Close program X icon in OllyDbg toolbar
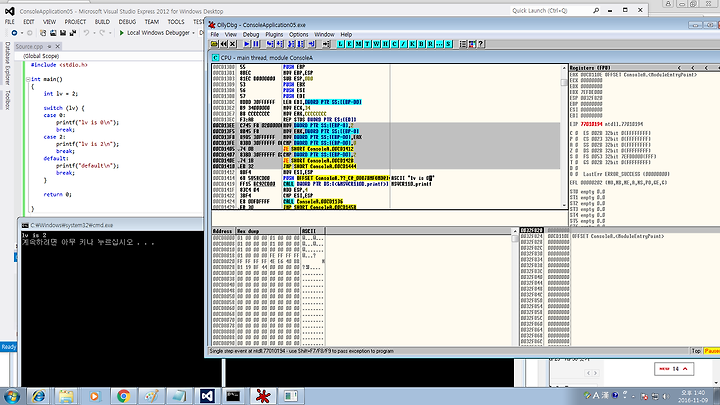Screen dimensions: 720x405 tap(233, 44)
